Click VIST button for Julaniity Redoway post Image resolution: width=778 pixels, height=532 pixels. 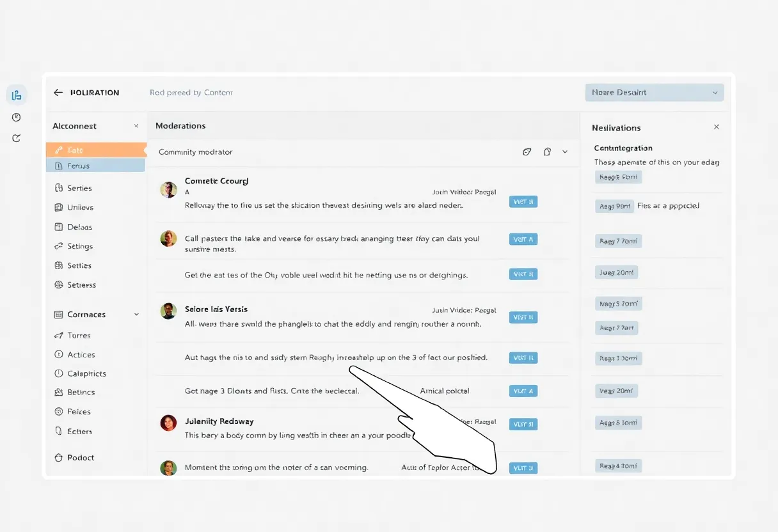[523, 424]
